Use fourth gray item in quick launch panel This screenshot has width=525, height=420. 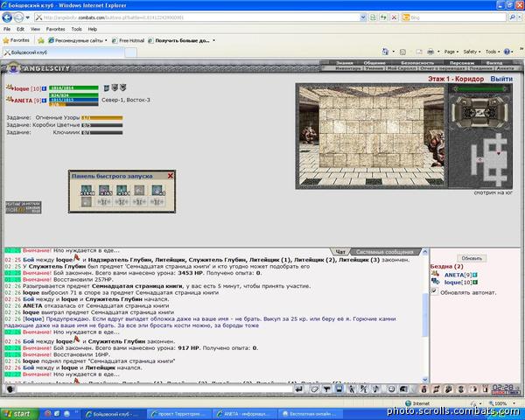pos(139,190)
